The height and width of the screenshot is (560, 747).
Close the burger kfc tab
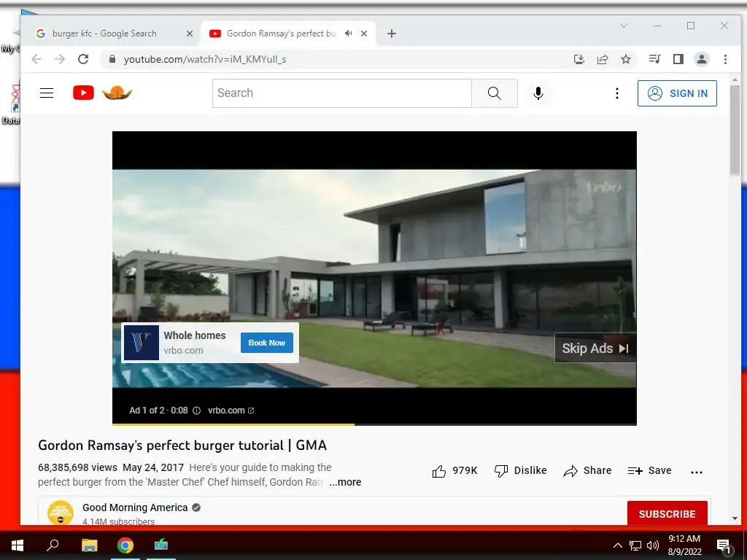(x=190, y=34)
